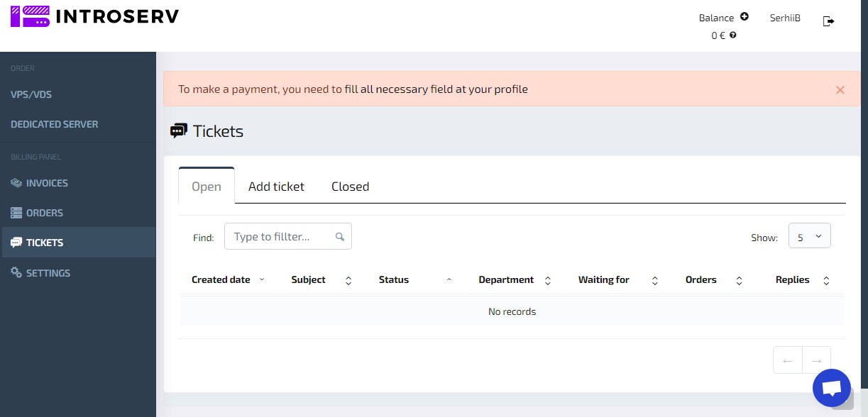
Task: Switch to the Closed tickets tab
Action: [x=350, y=187]
